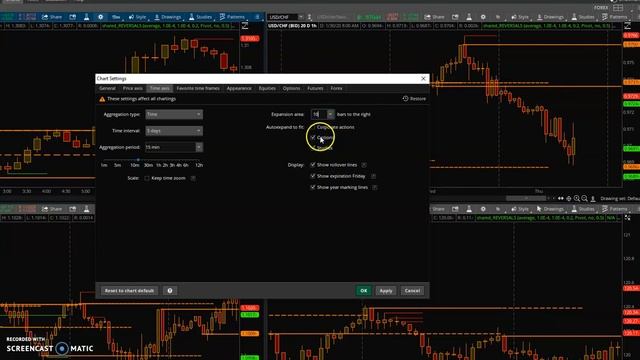Toggle Show year marking lines checkbox

(x=313, y=187)
